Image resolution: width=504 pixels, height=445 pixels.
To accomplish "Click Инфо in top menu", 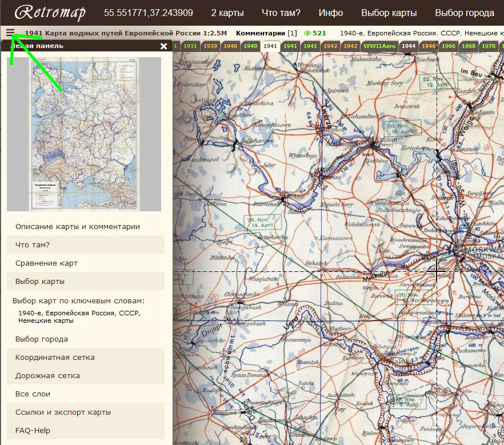I will pos(331,13).
